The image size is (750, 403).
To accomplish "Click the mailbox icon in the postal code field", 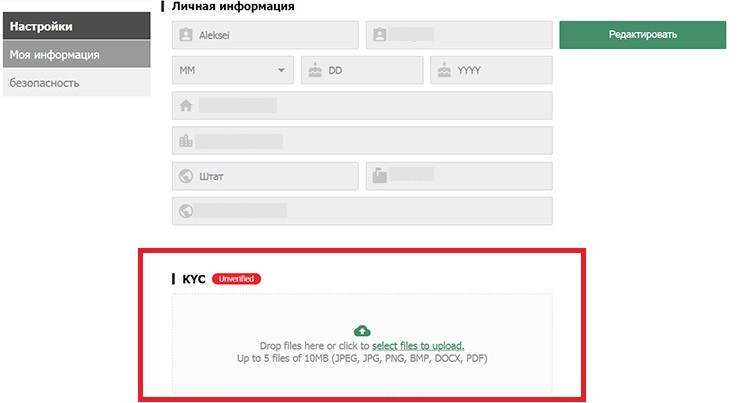I will click(379, 175).
